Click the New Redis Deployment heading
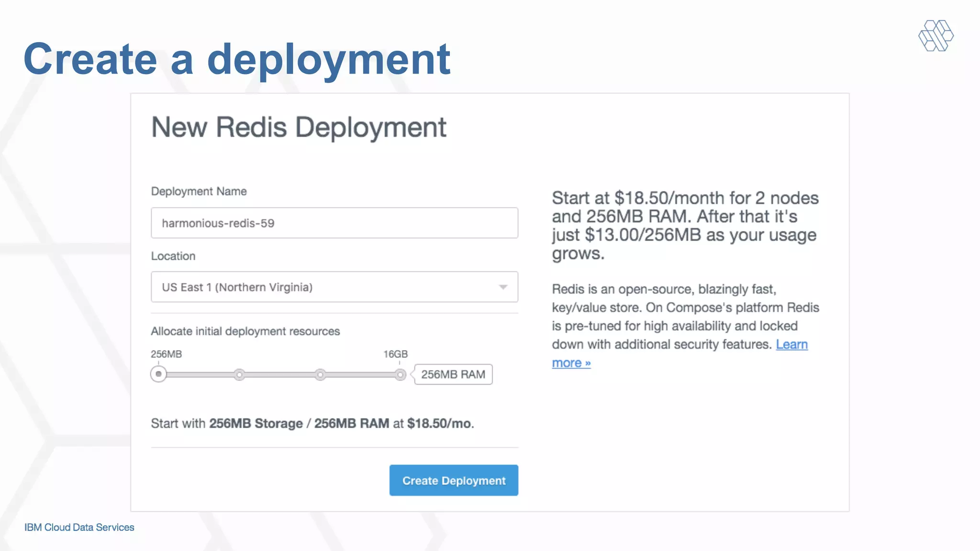980x551 pixels. [299, 128]
